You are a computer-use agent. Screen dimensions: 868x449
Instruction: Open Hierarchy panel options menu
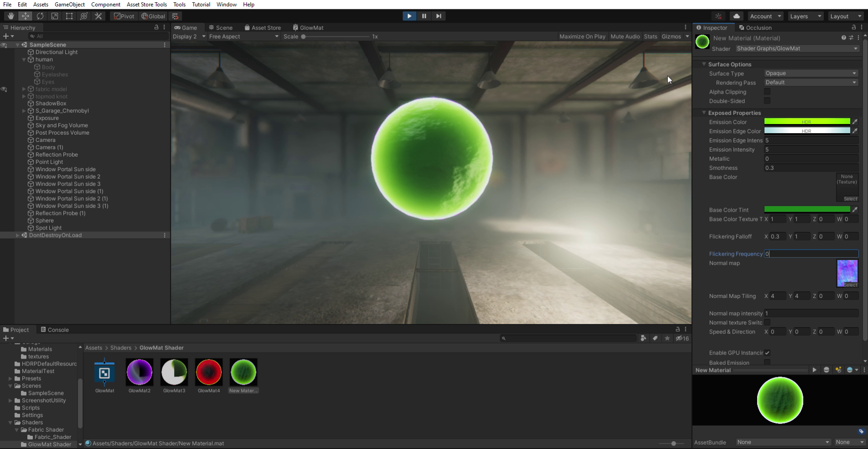click(x=164, y=27)
